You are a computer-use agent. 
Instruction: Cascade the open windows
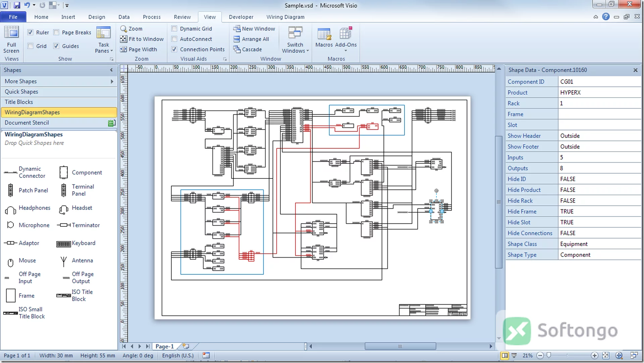coord(248,49)
